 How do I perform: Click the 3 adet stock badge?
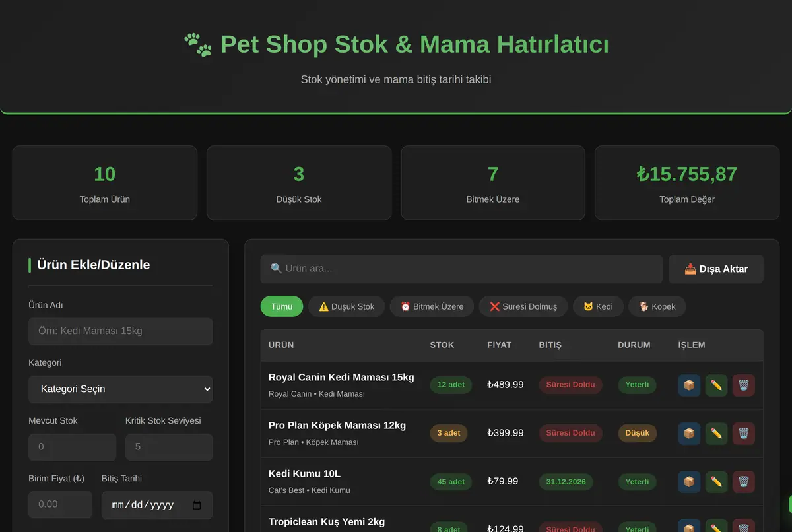click(449, 434)
